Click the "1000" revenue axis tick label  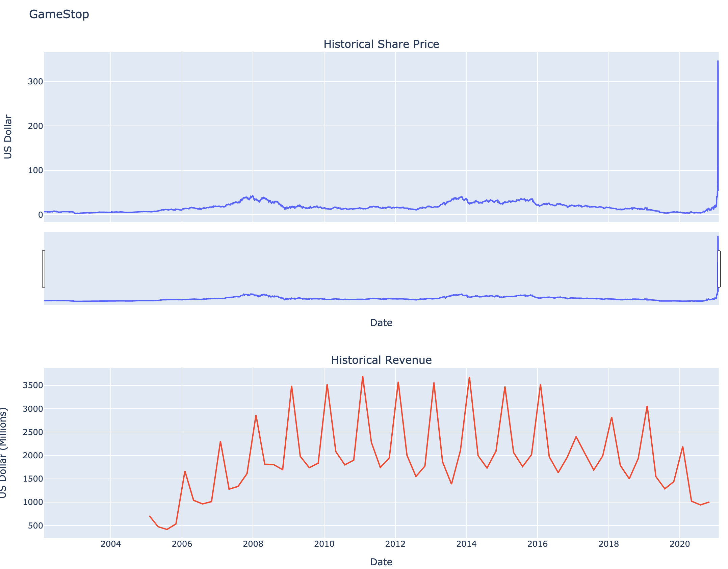pos(33,502)
